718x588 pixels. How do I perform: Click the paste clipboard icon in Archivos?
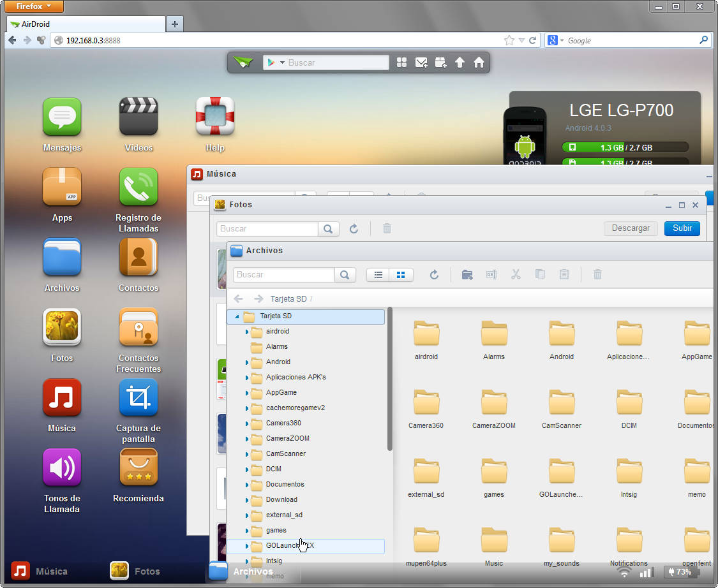pos(564,275)
